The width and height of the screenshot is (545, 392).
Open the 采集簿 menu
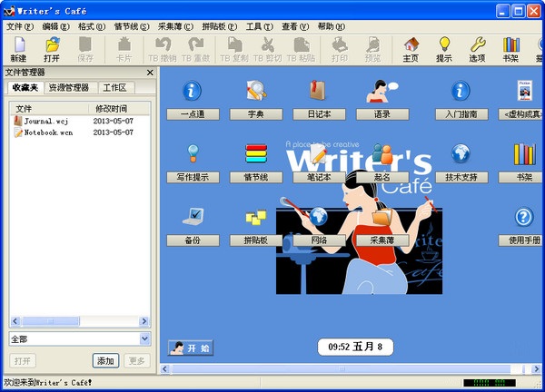pyautogui.click(x=175, y=26)
